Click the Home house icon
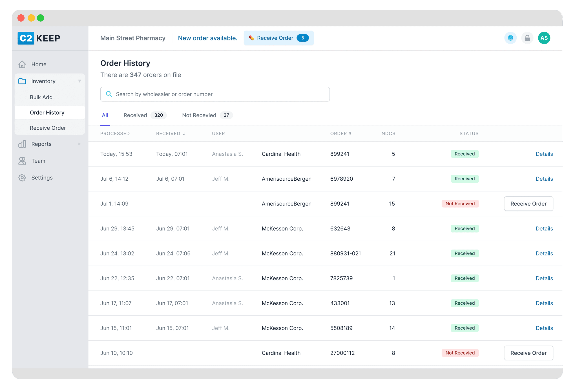The width and height of the screenshot is (575, 392). point(22,64)
